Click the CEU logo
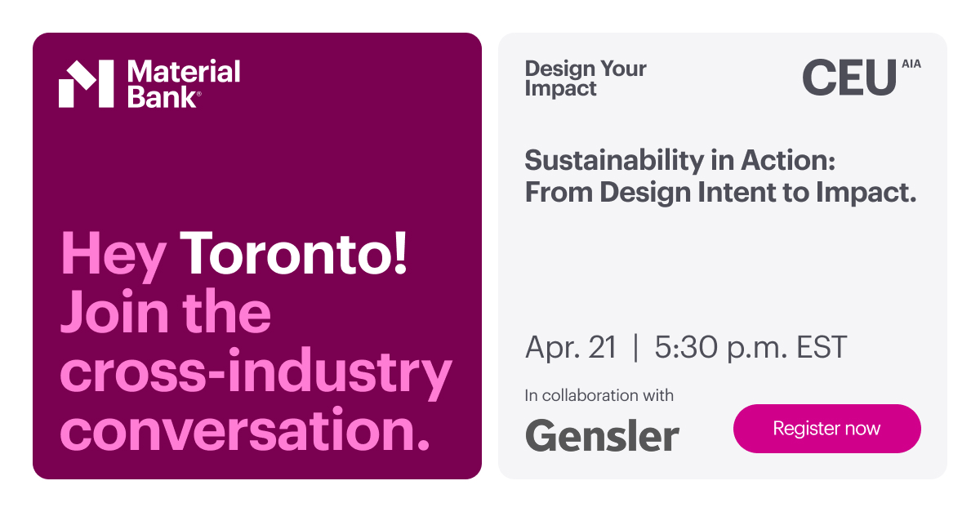980x512 pixels. [x=849, y=78]
